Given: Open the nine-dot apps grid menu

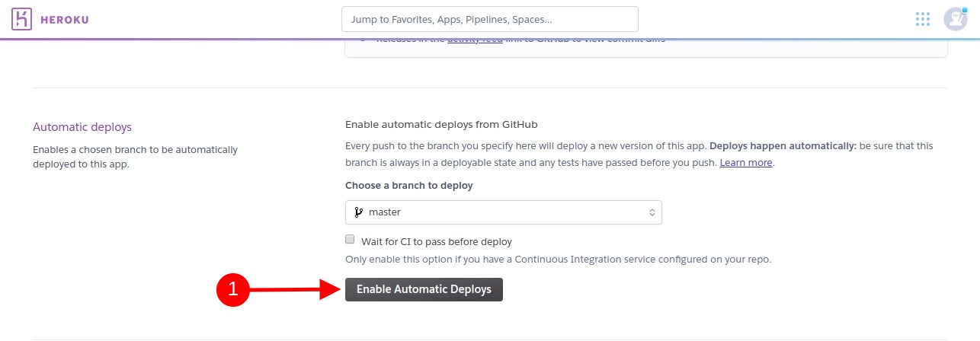Looking at the screenshot, I should click(x=923, y=19).
